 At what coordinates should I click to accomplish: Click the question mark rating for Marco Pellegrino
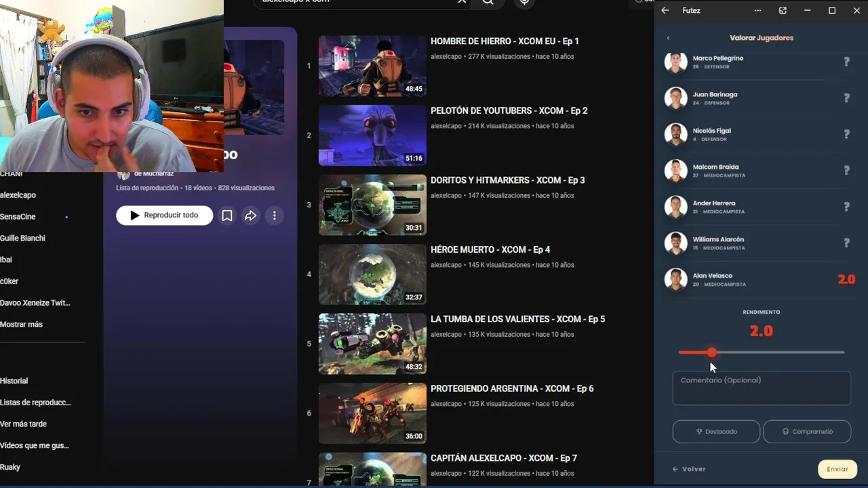[x=846, y=62]
